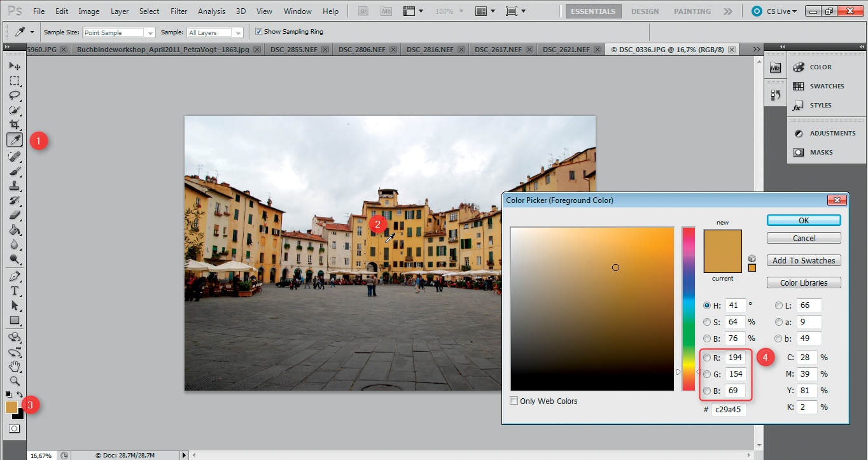Click the current color swatch in picker
The image size is (868, 460).
point(723,262)
